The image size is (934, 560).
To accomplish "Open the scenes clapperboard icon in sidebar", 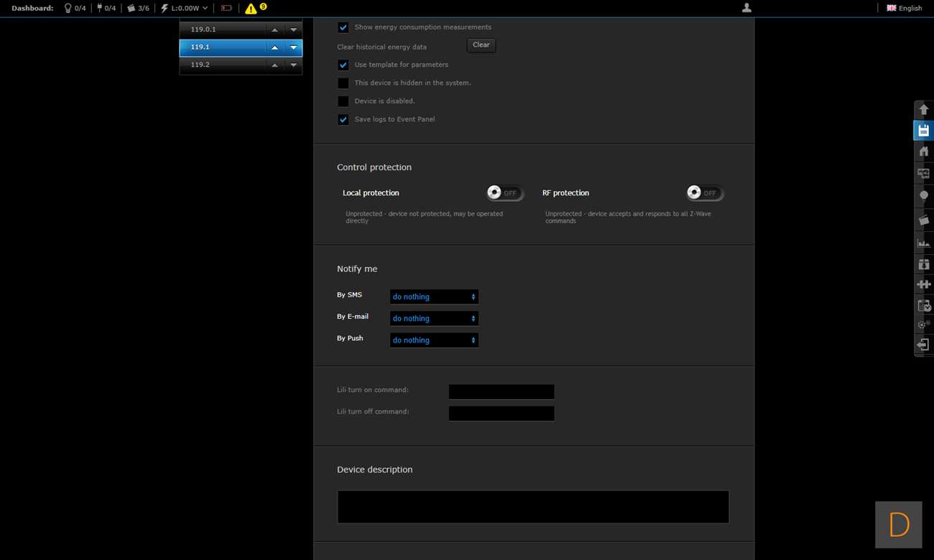I will click(x=923, y=220).
